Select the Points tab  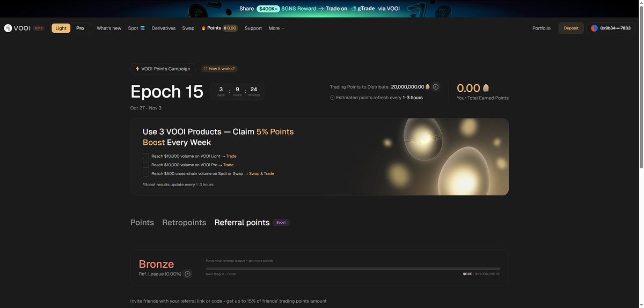[142, 222]
